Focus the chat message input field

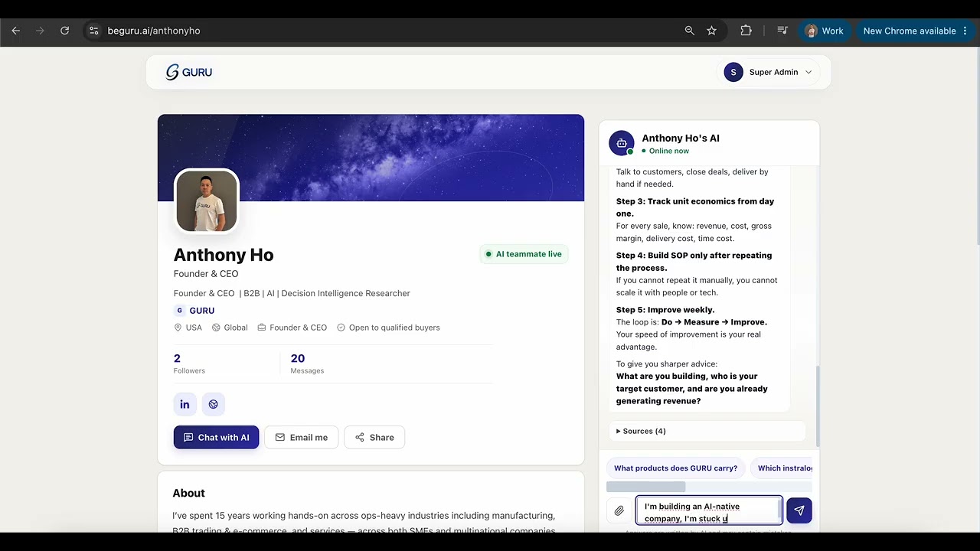(x=709, y=511)
